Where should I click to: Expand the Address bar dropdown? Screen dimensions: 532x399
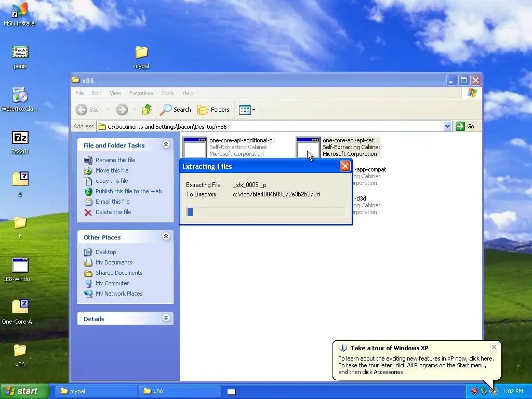coord(447,126)
